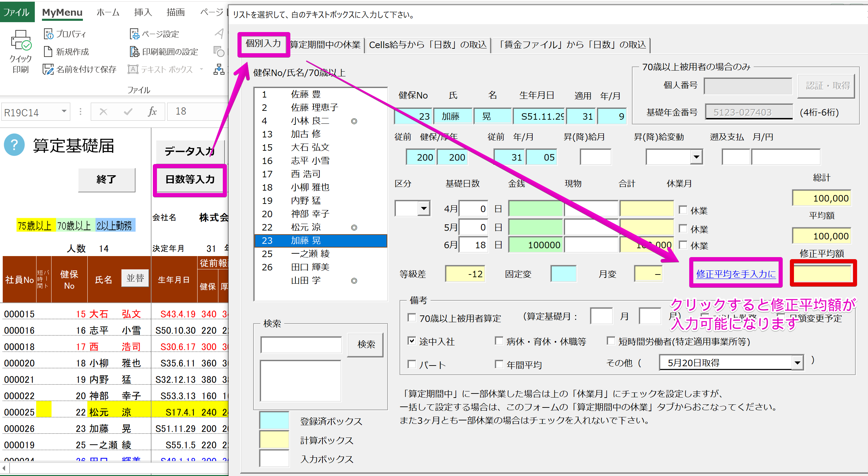
Task: Click the Text Box ribbon icon
Action: click(x=133, y=69)
